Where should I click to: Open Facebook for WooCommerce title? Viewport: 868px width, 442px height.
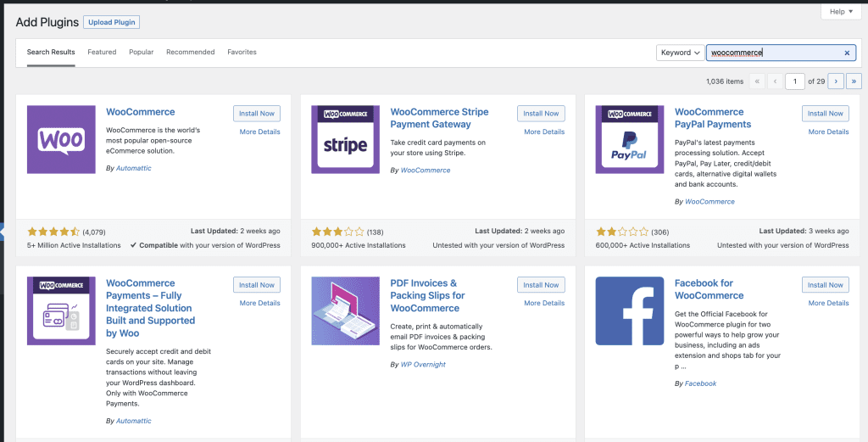tap(709, 289)
